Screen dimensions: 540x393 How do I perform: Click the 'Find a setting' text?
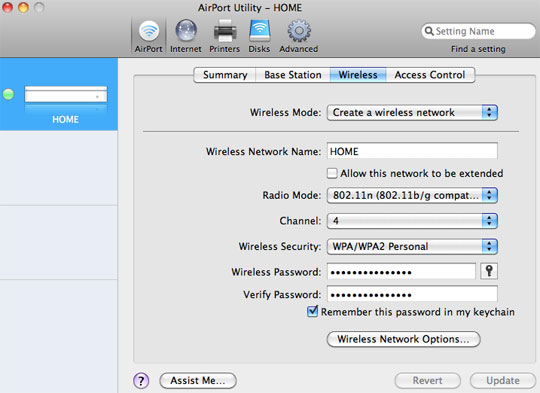coord(478,49)
